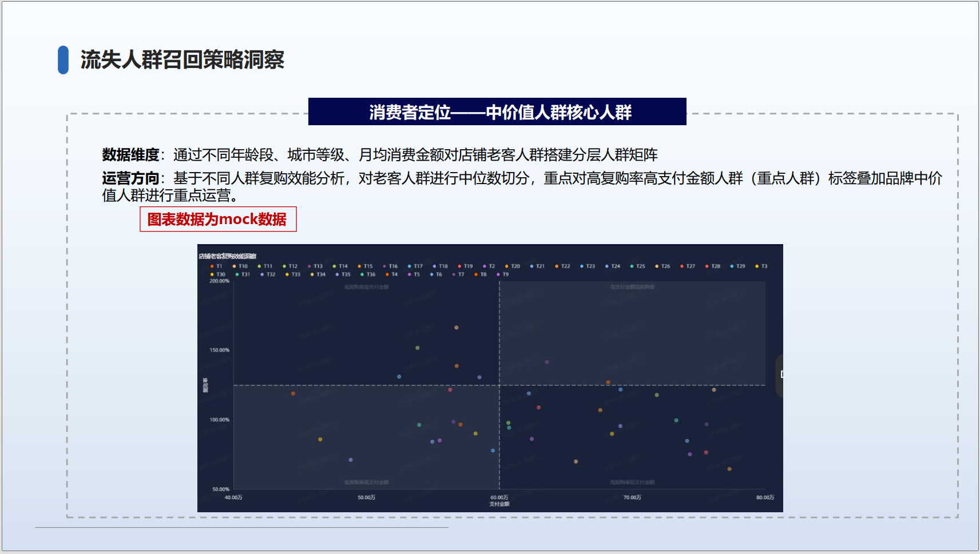Image resolution: width=980 pixels, height=554 pixels.
Task: Click the 70.00万 x-axis label
Action: click(632, 497)
